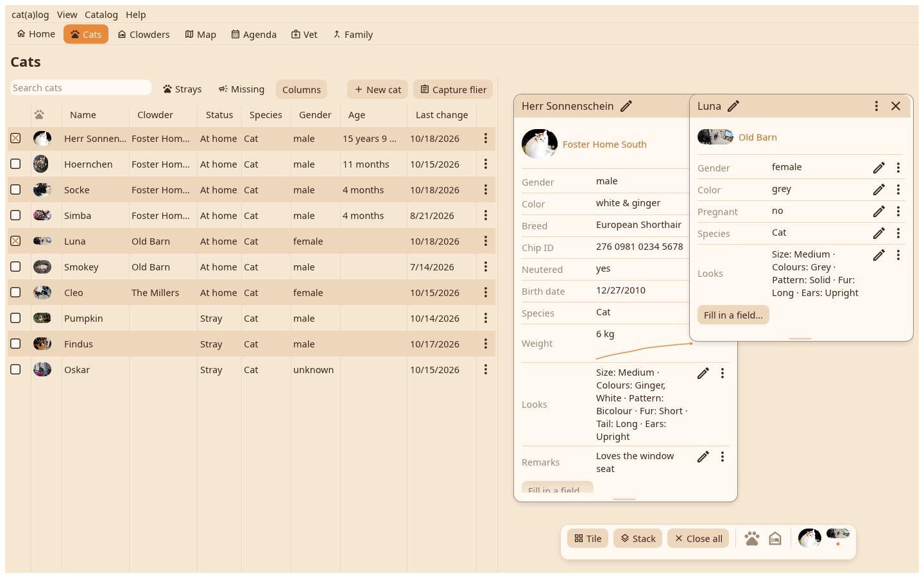Edit Herr Sonnenschein's Remarks pencil
Viewport: 924px width, 578px height.
tap(703, 457)
